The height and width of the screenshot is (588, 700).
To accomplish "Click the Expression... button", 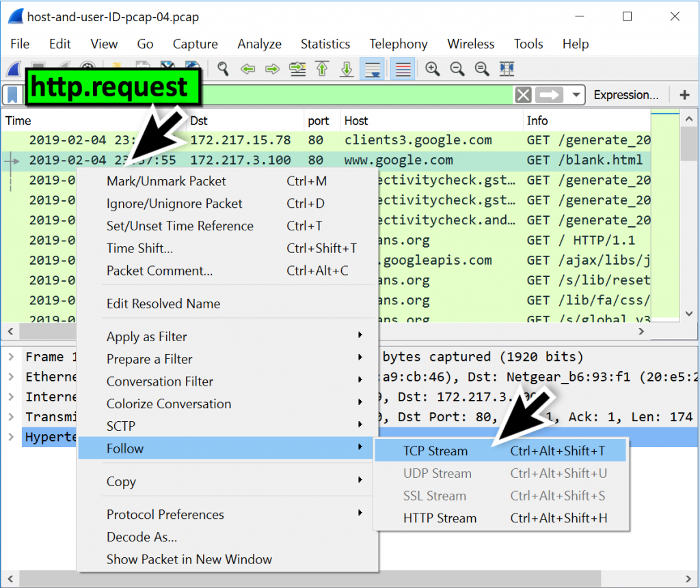I will click(626, 94).
